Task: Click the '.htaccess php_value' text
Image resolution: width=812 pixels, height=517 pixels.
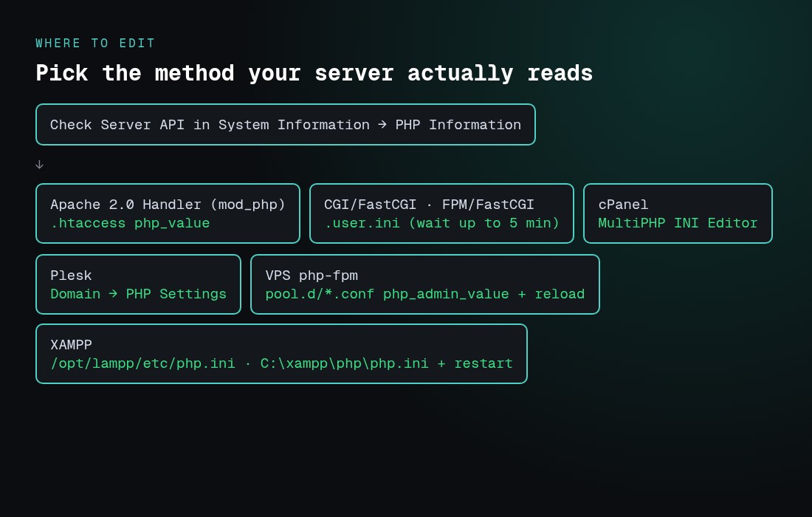Action: click(x=130, y=223)
